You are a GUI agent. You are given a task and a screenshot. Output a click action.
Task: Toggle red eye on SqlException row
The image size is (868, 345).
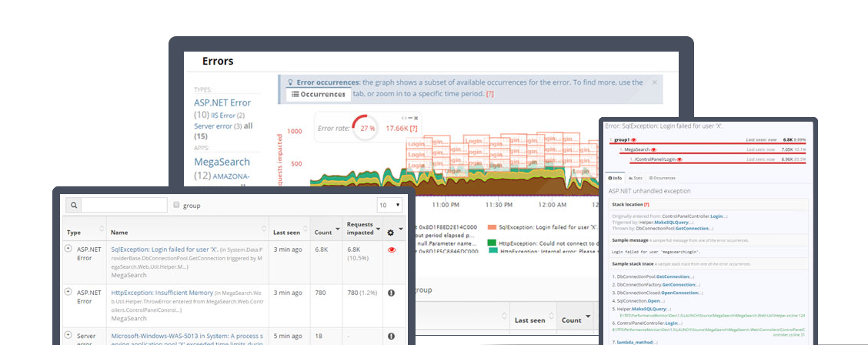point(391,250)
